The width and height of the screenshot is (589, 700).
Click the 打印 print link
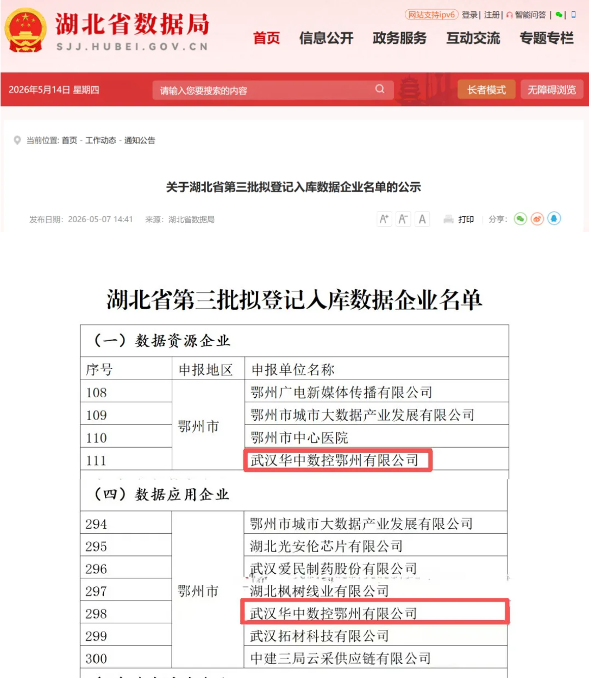click(466, 219)
